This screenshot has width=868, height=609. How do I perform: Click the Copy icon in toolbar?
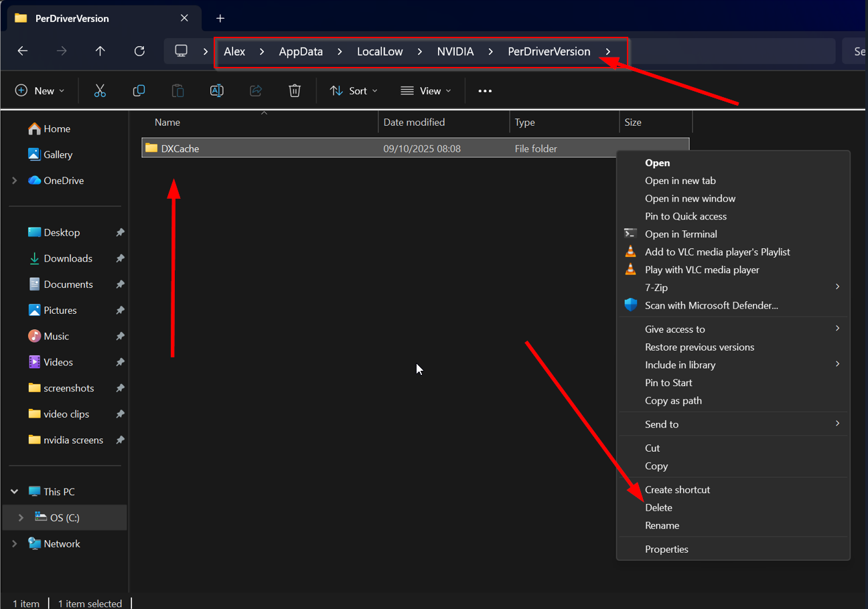[x=139, y=91]
